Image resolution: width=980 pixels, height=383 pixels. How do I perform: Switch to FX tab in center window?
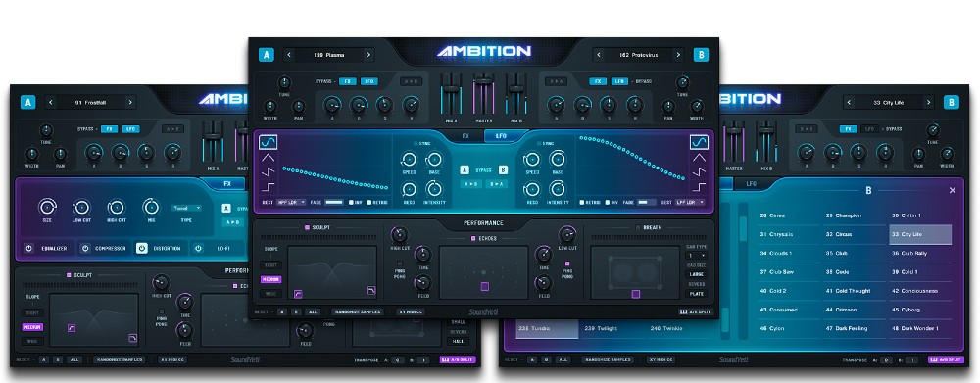tap(466, 135)
